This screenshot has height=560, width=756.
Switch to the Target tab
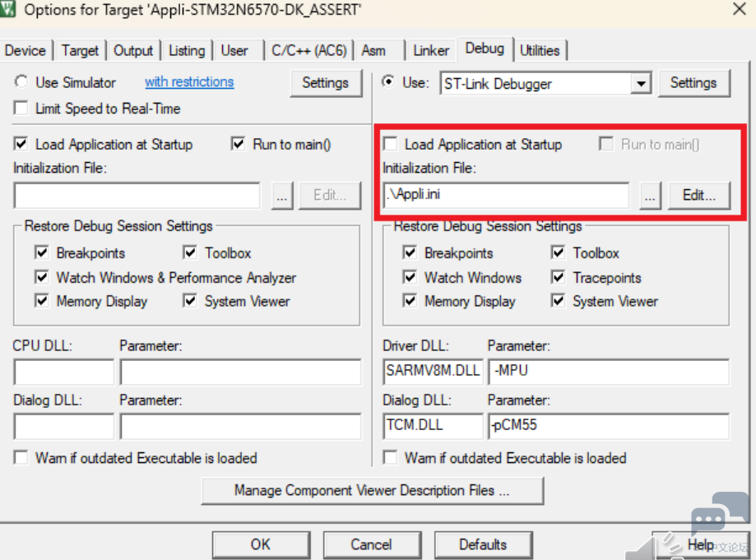pyautogui.click(x=80, y=51)
